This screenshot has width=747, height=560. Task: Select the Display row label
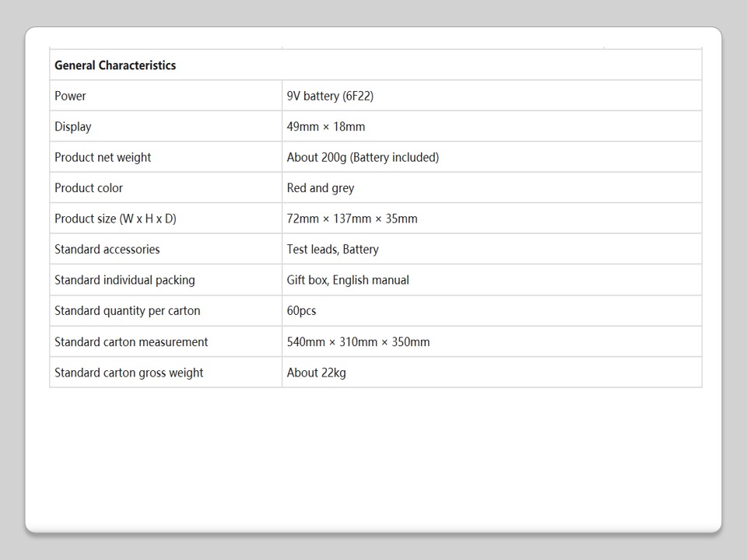(x=73, y=127)
